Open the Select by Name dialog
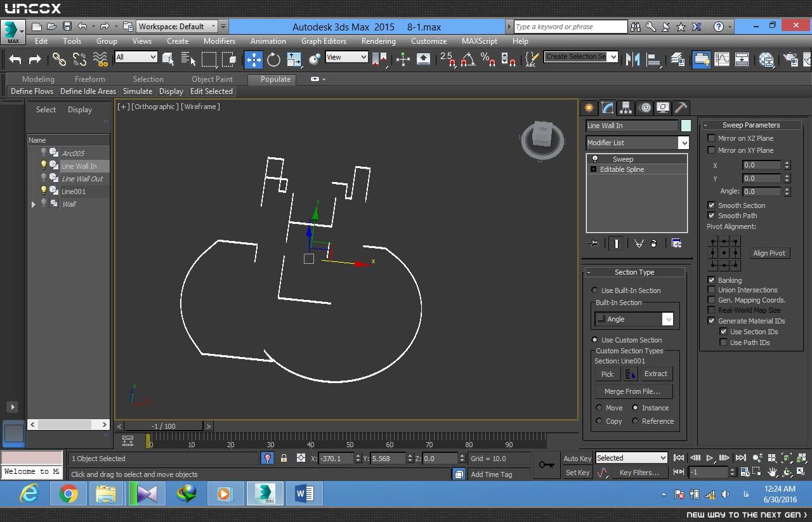Viewport: 812px width, 522px height. 188,59
